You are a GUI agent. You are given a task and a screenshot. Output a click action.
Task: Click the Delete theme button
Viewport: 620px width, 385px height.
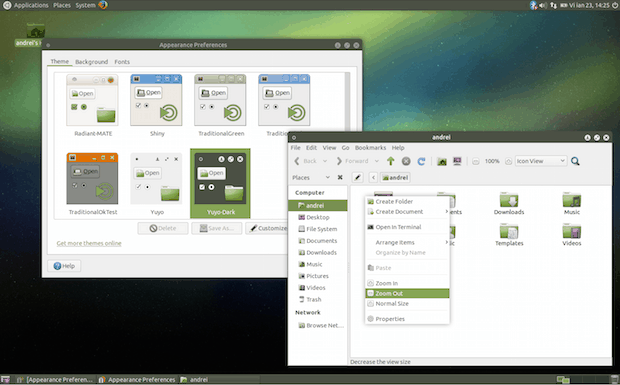tap(163, 228)
